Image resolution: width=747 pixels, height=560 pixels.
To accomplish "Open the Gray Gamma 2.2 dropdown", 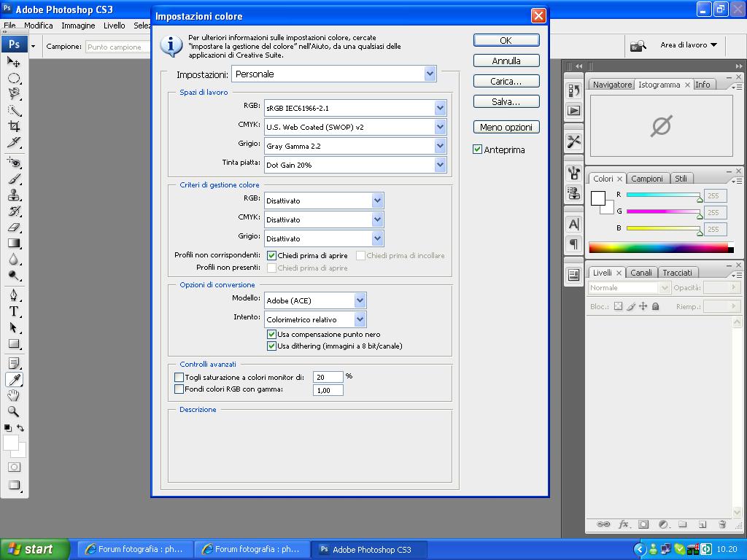I will click(355, 146).
